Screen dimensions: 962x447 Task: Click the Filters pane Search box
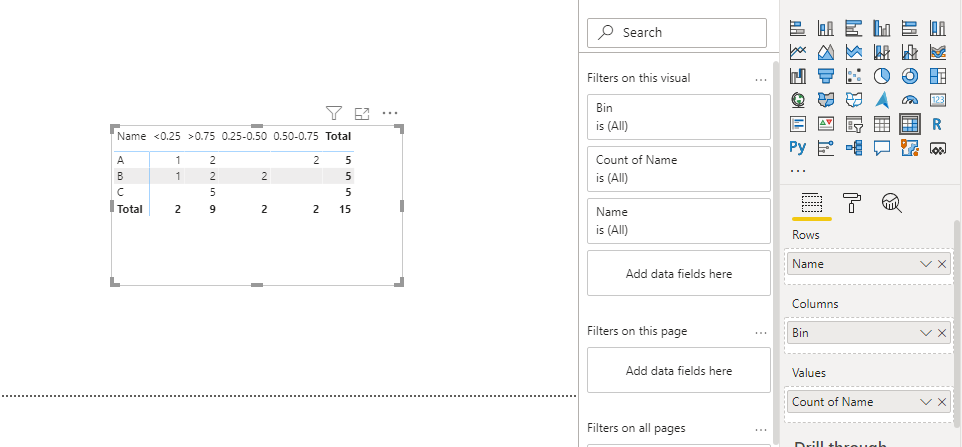pos(677,32)
